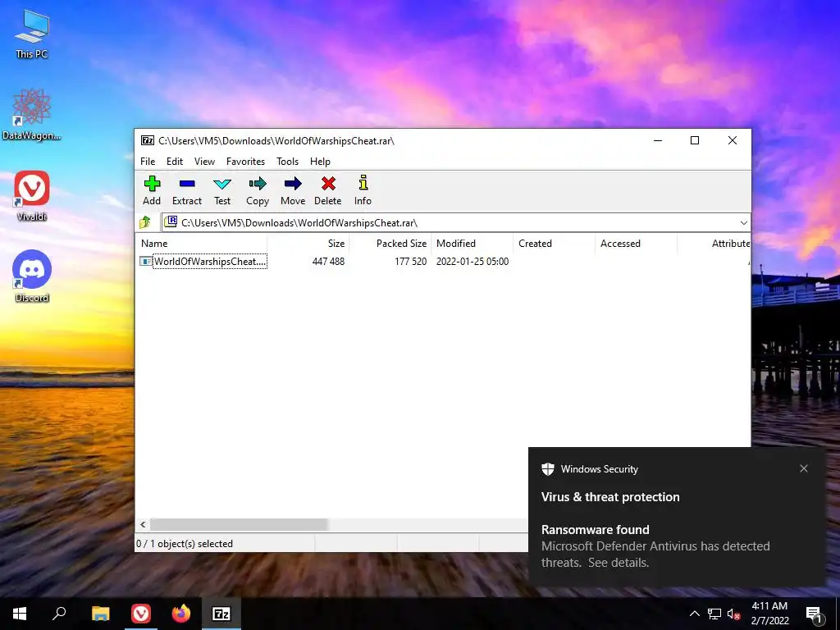Screen dimensions: 840x630
Task: Open taskbar search magnifier
Action: tap(59, 614)
